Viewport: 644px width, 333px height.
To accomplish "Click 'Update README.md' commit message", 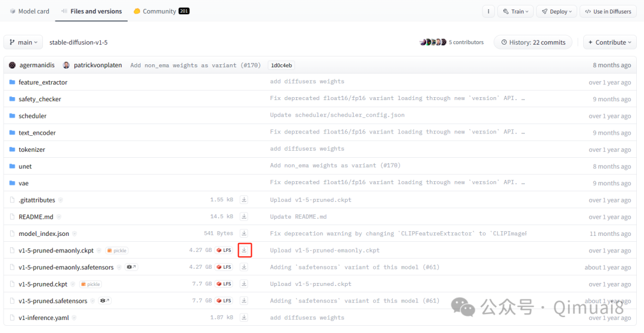I will [298, 216].
